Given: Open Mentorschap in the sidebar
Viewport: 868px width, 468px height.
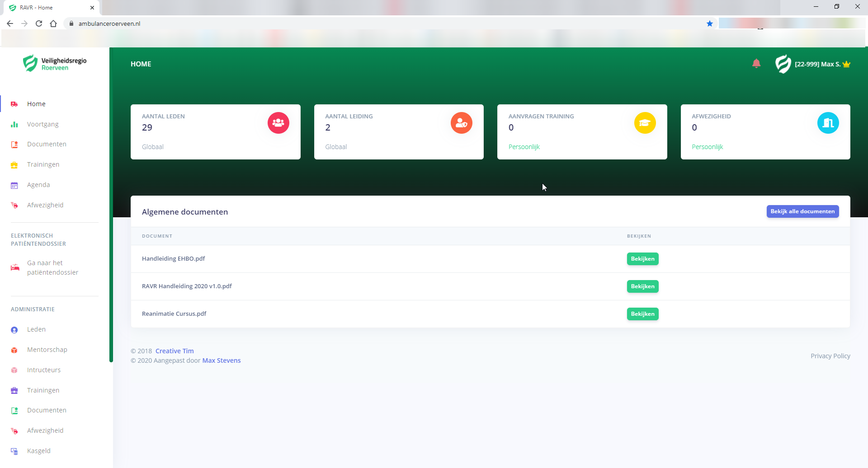Looking at the screenshot, I should (47, 350).
